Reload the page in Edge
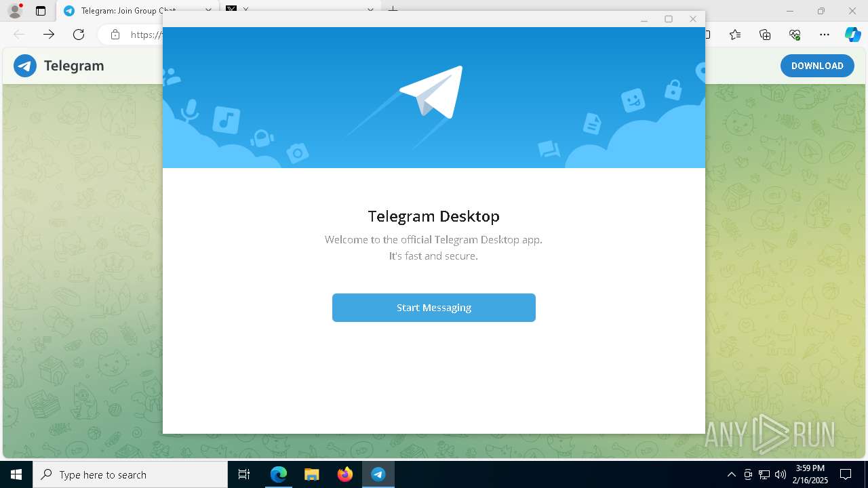Image resolution: width=868 pixels, height=488 pixels. (x=79, y=35)
